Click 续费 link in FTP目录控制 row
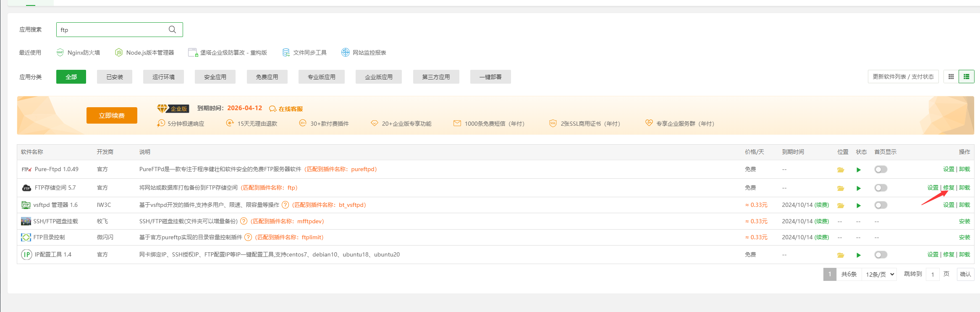This screenshot has width=980, height=312. pyautogui.click(x=822, y=237)
